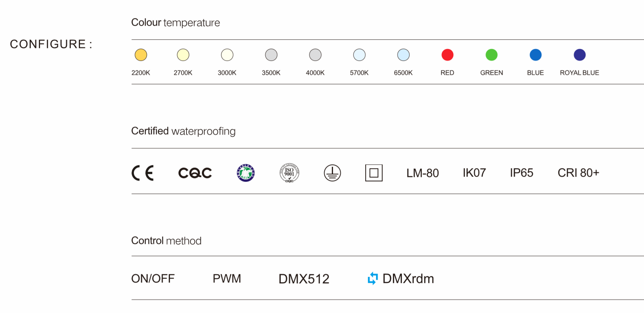Select the RED colour swatch

[x=448, y=55]
